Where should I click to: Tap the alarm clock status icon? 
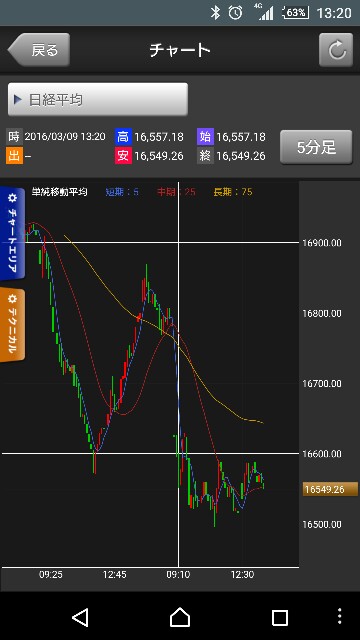(x=236, y=13)
